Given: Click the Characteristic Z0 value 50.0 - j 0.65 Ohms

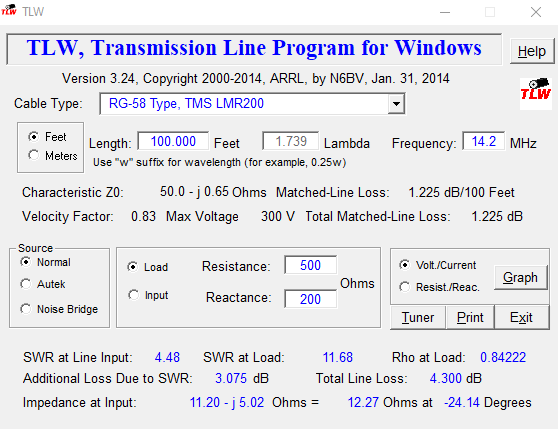Looking at the screenshot, I should click(x=213, y=192).
